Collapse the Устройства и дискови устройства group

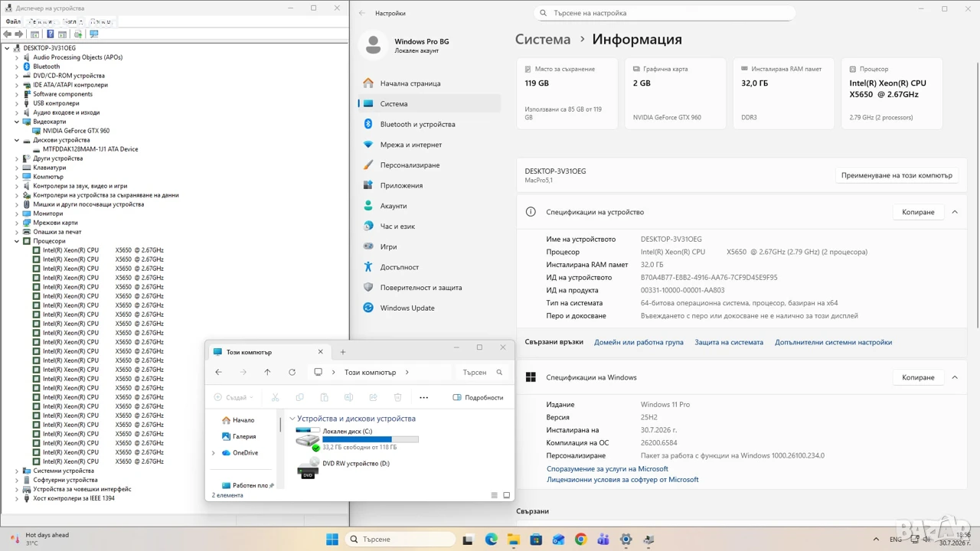pos(292,419)
